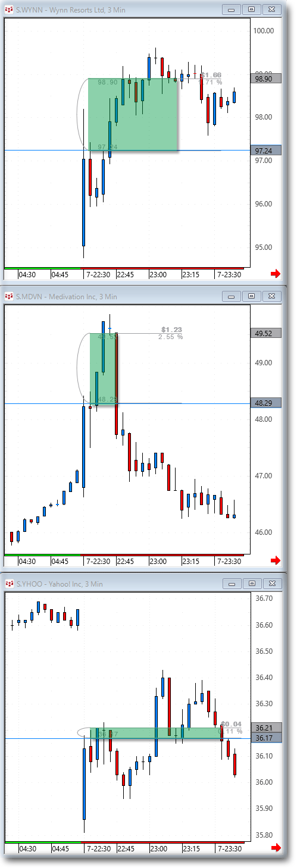Select the green measurement band in YHOO chart
This screenshot has width=297, height=868.
click(156, 733)
